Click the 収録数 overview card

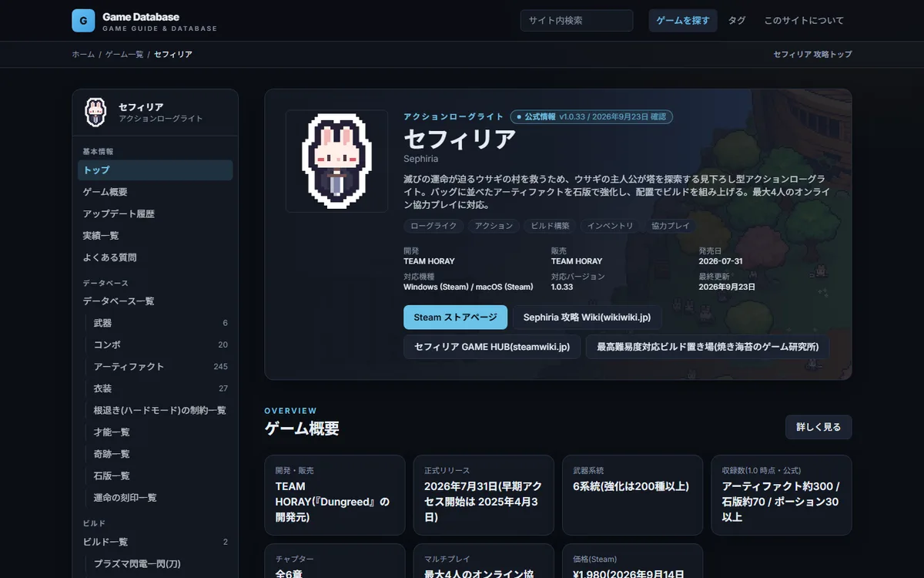click(782, 496)
